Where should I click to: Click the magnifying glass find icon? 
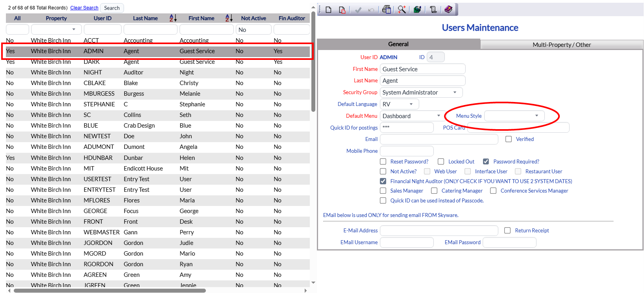402,10
